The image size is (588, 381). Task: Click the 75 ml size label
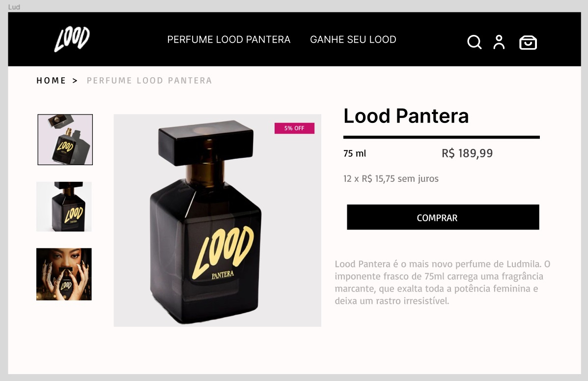point(354,153)
